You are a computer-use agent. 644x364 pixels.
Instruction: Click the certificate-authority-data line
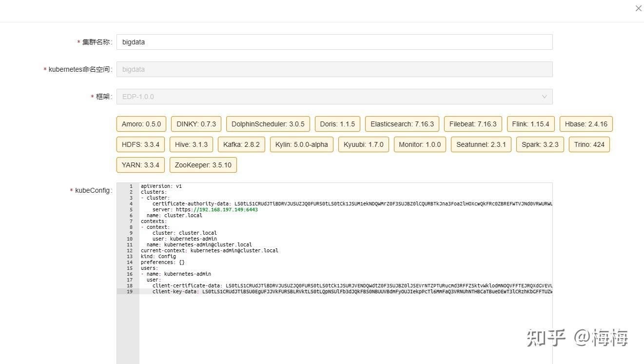point(352,203)
